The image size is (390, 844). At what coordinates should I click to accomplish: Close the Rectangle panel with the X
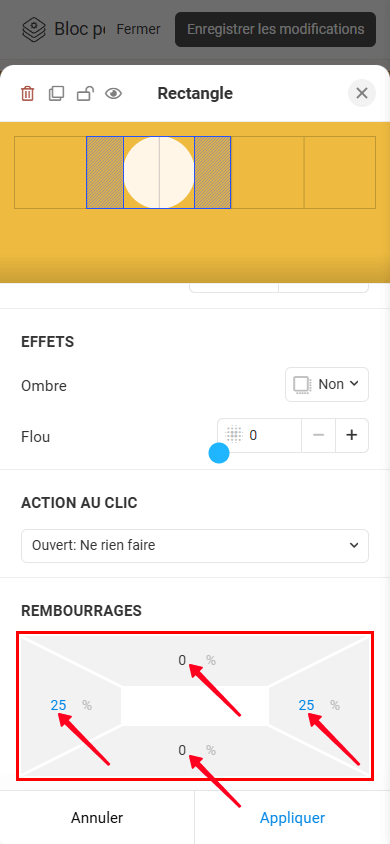tap(362, 93)
